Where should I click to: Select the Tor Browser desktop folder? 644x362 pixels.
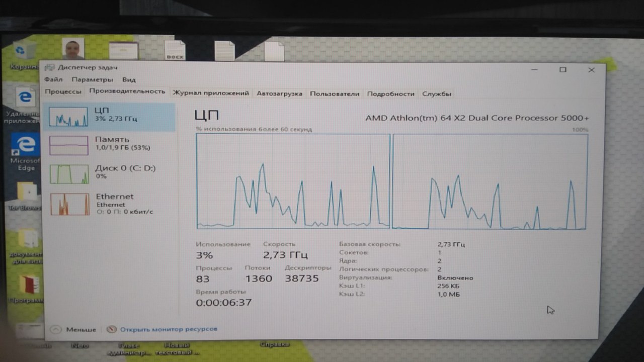pos(25,197)
